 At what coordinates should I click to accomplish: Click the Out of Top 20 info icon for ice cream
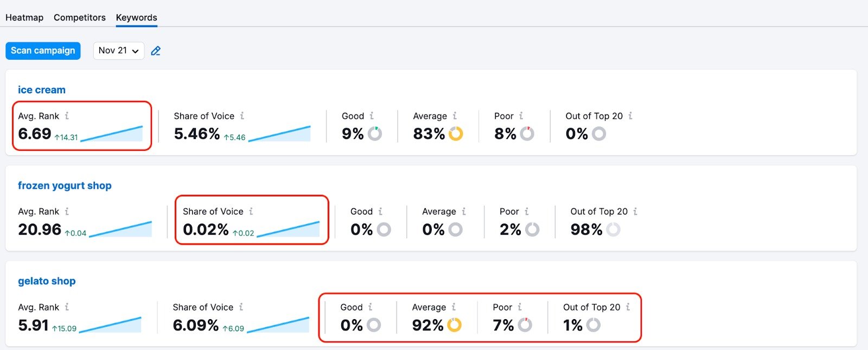click(630, 116)
